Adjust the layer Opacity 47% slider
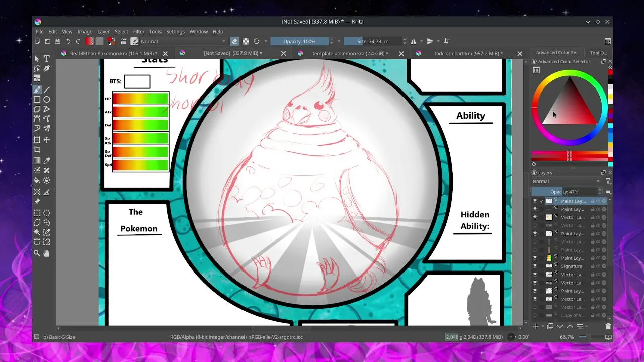This screenshot has width=644, height=362. tap(564, 192)
